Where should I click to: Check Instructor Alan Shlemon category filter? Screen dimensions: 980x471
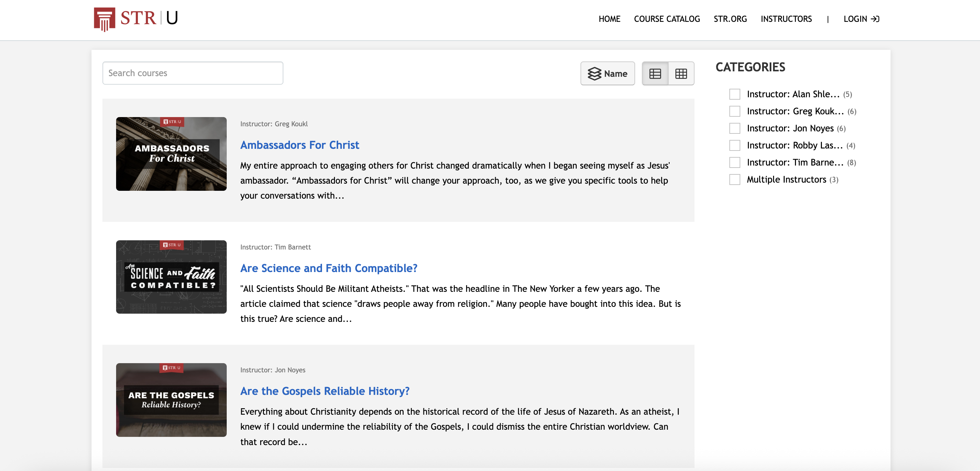pyautogui.click(x=734, y=94)
